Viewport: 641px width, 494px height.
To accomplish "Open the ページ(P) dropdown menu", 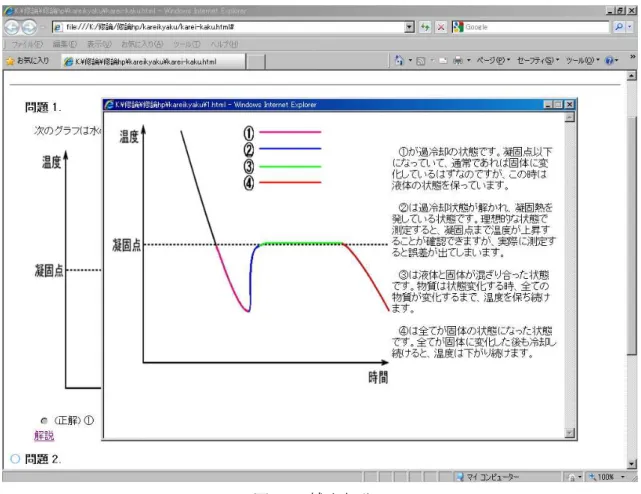I will pyautogui.click(x=493, y=61).
